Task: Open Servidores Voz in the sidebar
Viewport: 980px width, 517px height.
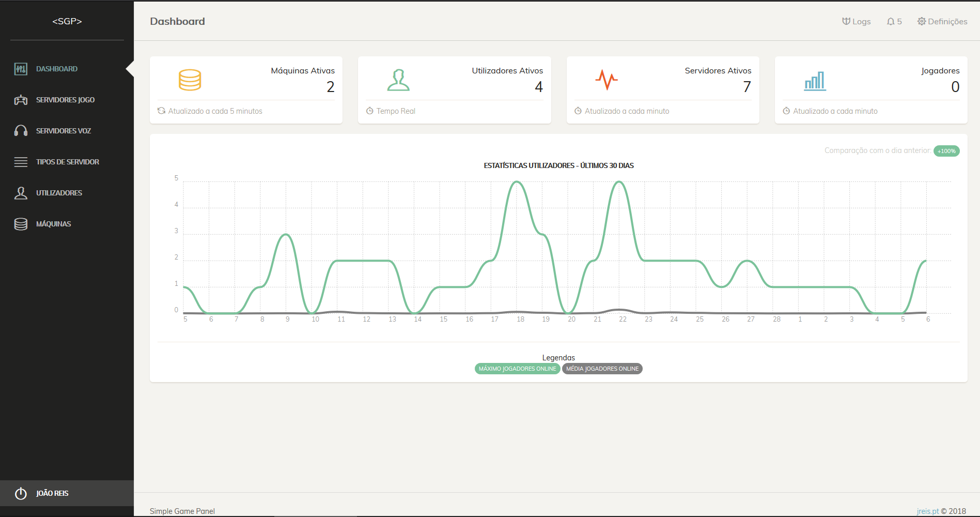Action: (x=67, y=131)
